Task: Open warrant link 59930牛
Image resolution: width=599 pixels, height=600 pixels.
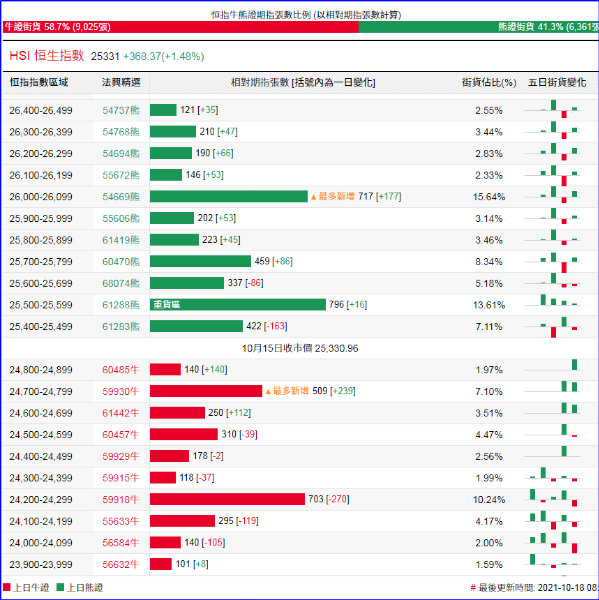Action: point(121,391)
